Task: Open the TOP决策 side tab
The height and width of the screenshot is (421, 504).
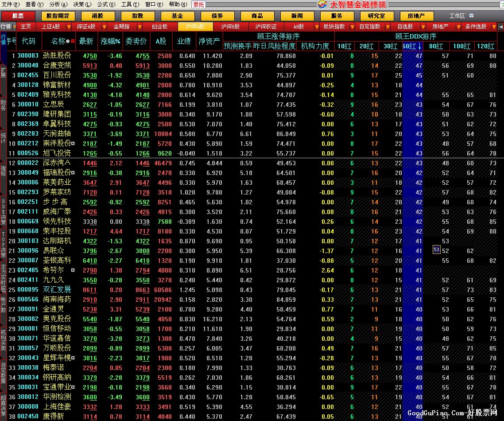Action: [3, 245]
